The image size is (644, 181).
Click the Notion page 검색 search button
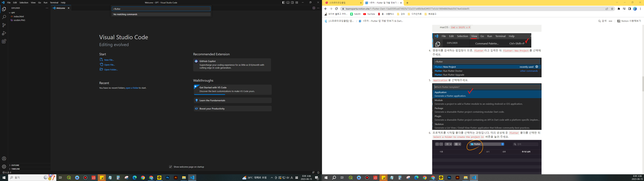click(x=602, y=21)
